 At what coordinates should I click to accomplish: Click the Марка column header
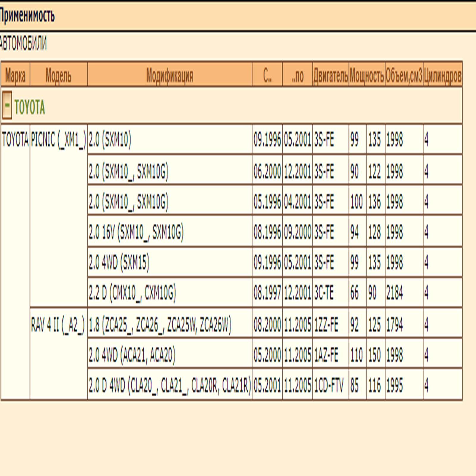point(15,74)
